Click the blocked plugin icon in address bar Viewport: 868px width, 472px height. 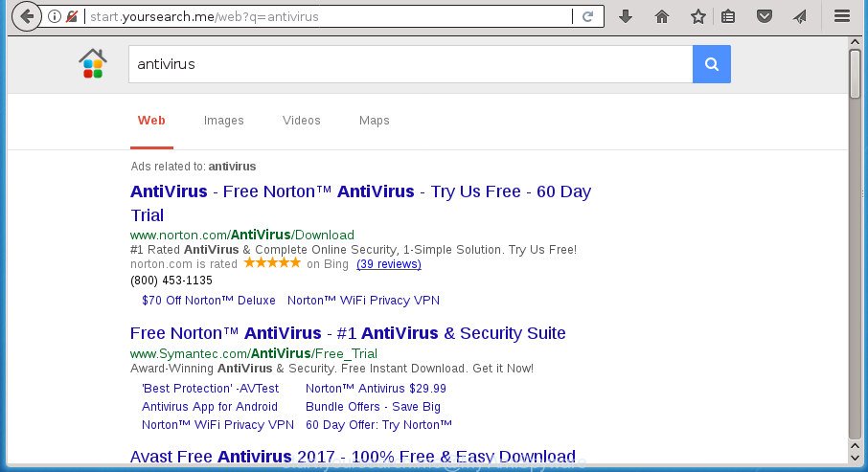(x=72, y=16)
